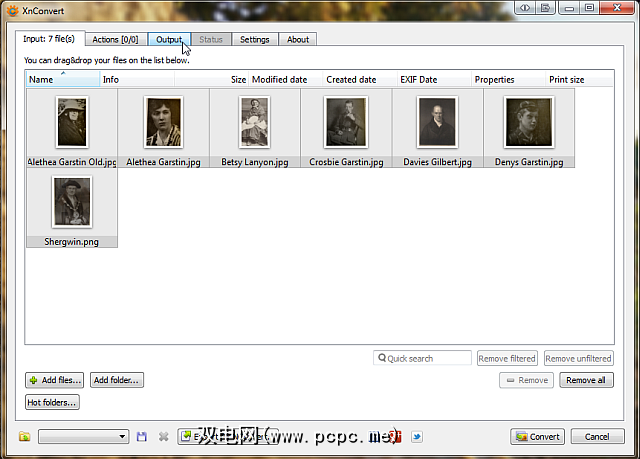
Task: Select the Shergwin.png thumbnail
Action: (72, 208)
